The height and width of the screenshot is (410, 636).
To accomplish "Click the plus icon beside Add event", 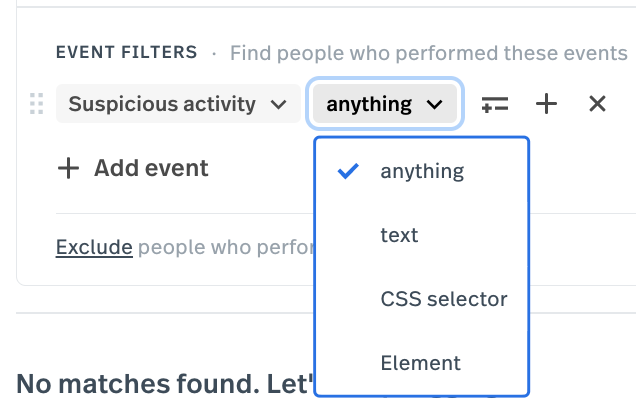I will pyautogui.click(x=68, y=168).
